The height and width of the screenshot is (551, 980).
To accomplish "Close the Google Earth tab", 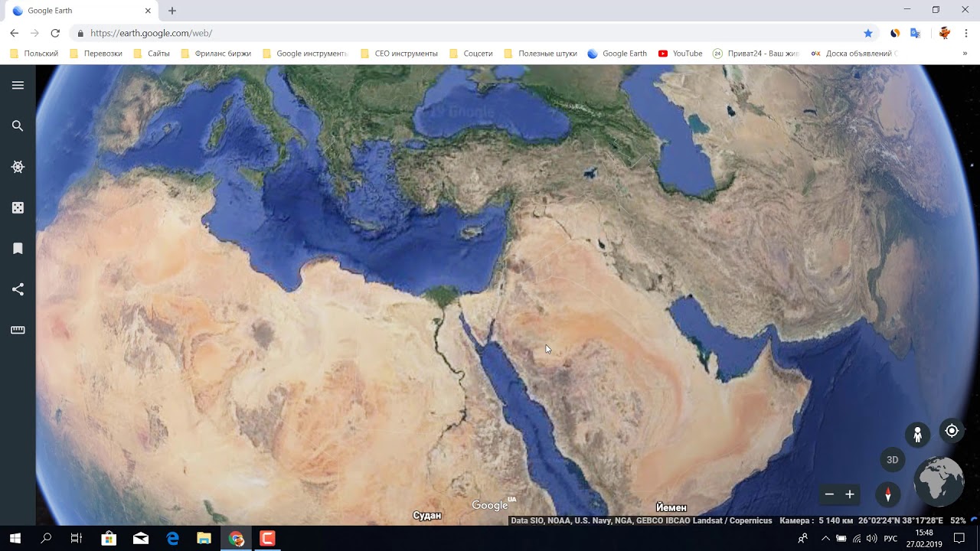I will pos(149,11).
